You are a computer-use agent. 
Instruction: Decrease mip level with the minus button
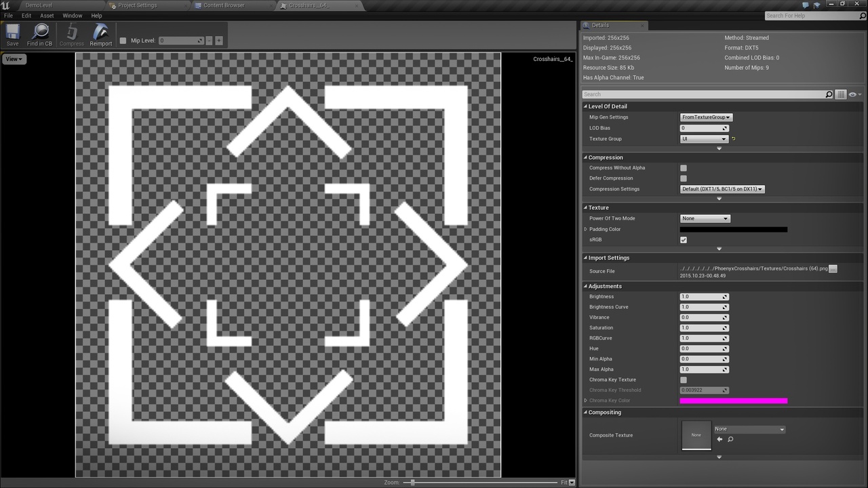pos(210,41)
